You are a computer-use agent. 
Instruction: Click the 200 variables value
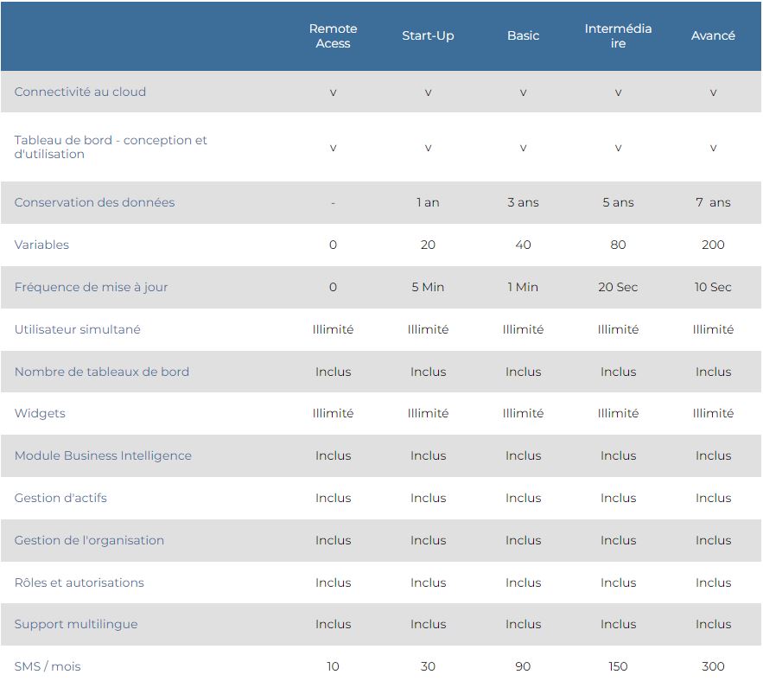(713, 245)
